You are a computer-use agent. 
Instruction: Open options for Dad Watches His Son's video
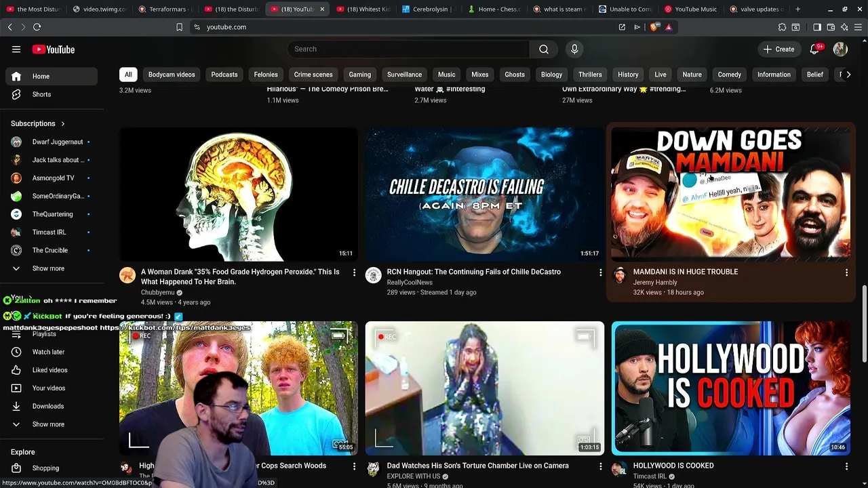[600, 466]
